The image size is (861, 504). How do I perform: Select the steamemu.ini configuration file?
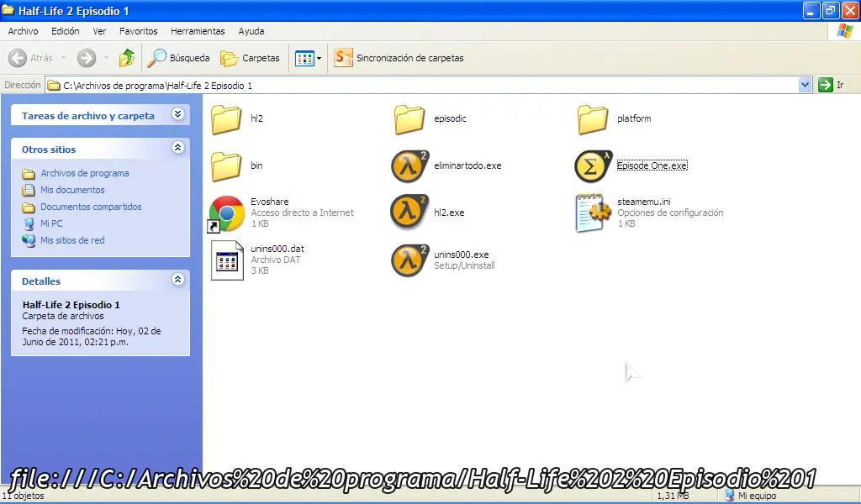coord(594,213)
